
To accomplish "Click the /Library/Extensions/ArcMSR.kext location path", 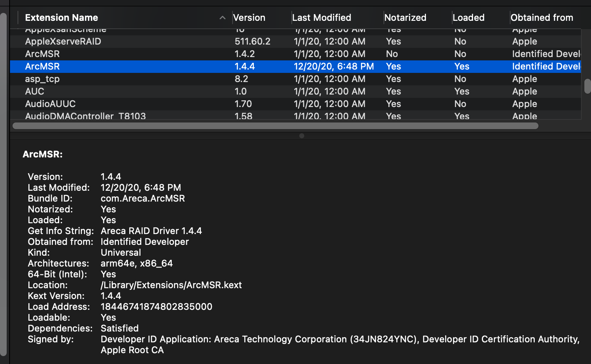I will click(x=171, y=285).
